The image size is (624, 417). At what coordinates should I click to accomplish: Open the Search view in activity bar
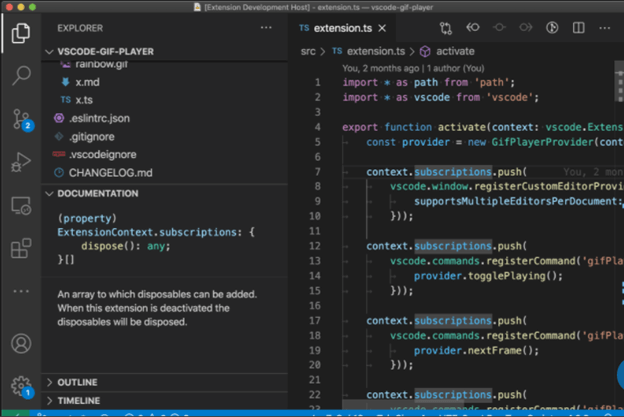point(21,75)
